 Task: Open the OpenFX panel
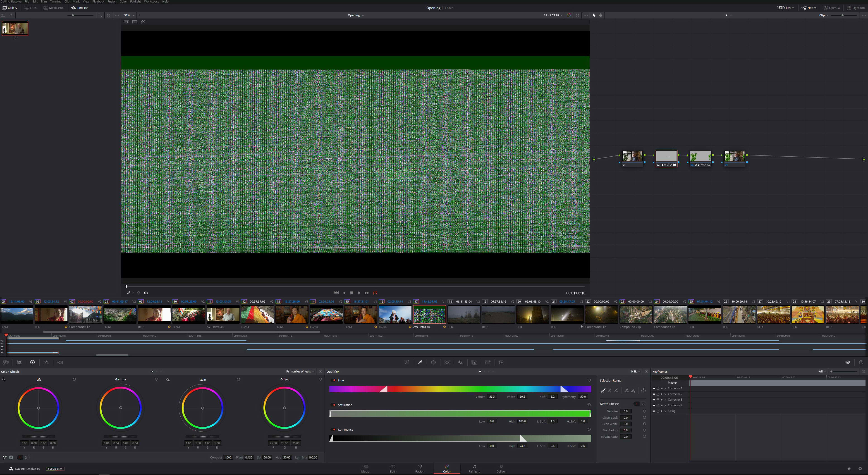coord(832,8)
